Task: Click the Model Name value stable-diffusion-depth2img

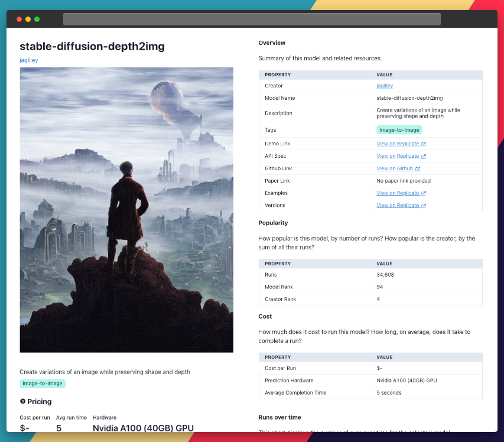Action: (x=409, y=98)
